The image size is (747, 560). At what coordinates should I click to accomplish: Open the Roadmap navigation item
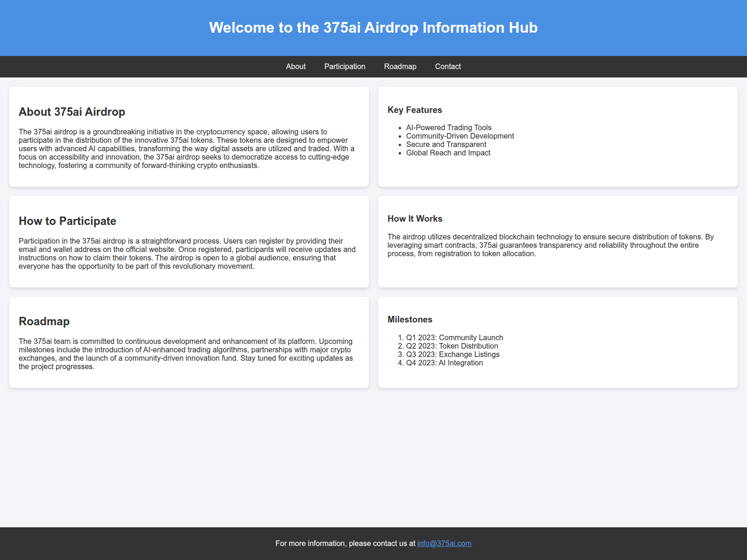pyautogui.click(x=400, y=66)
